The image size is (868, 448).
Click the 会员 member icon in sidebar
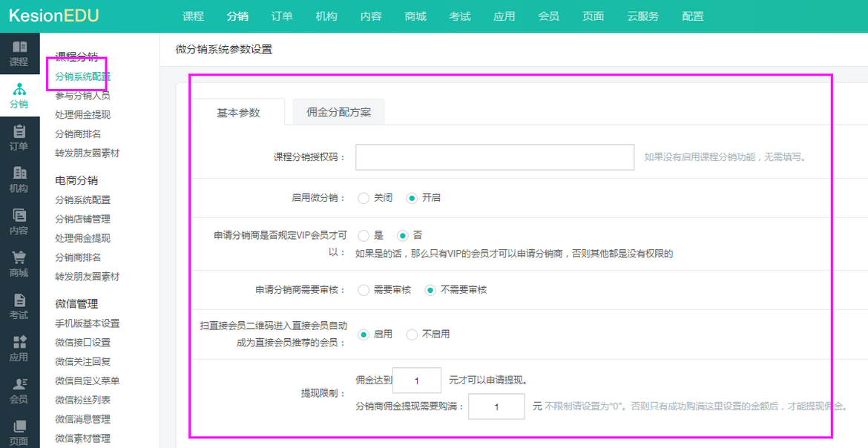point(19,384)
